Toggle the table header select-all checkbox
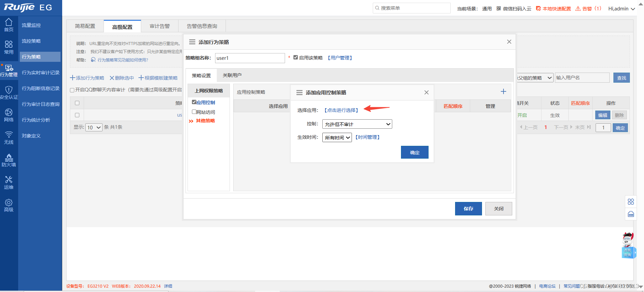 click(x=77, y=103)
